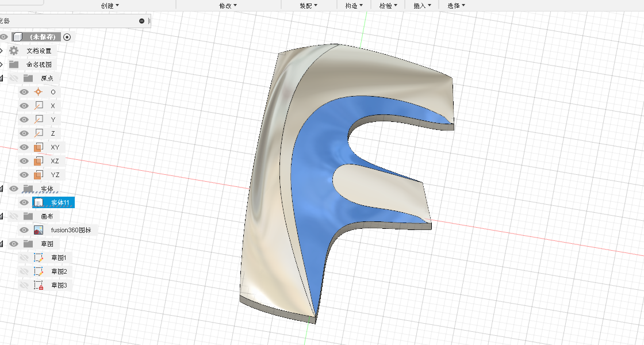The image size is (644, 345).
Task: Collapse the 草图 sketches folder
Action: [1, 244]
